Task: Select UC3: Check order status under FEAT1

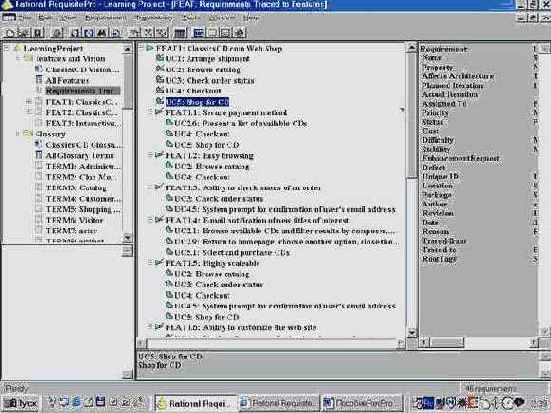Action: point(210,80)
